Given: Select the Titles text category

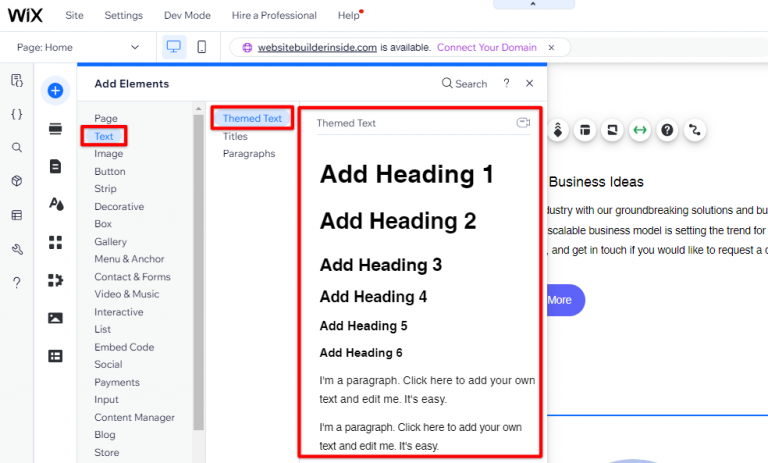Looking at the screenshot, I should coord(235,136).
